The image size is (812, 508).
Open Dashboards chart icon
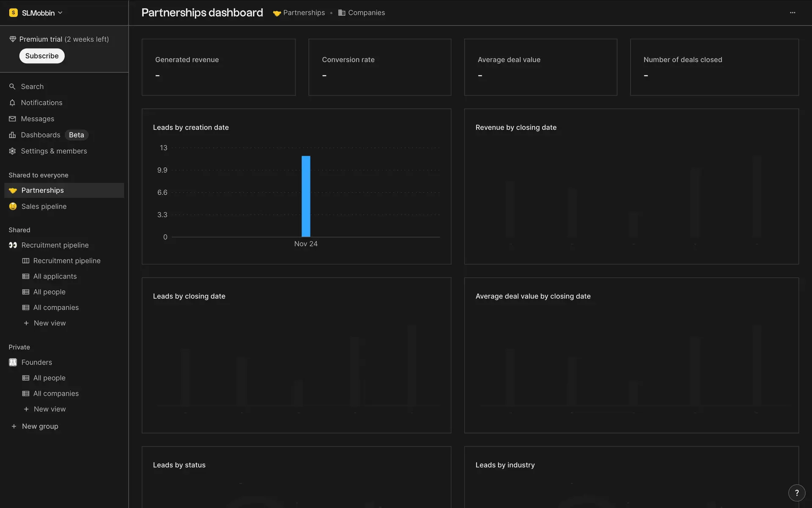pos(12,135)
